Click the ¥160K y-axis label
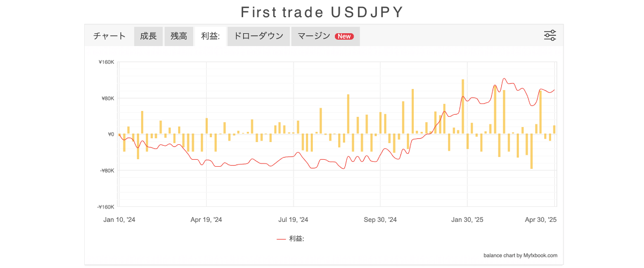Image resolution: width=644 pixels, height=268 pixels. click(106, 62)
